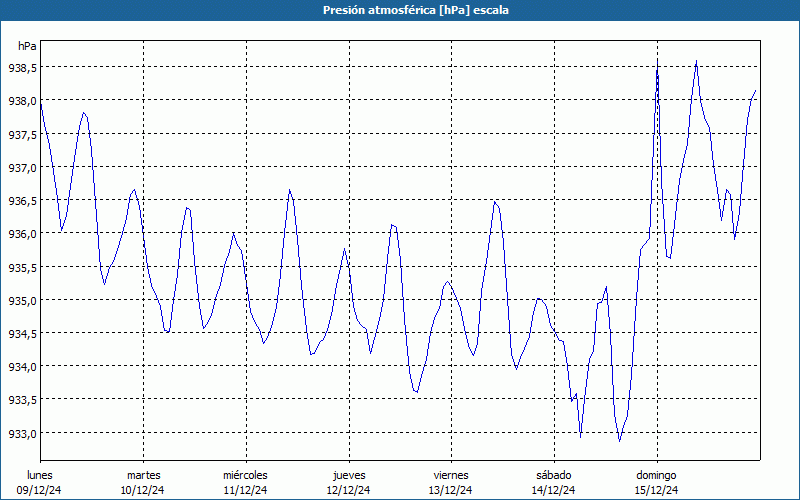Click the 'viernes' day label
Screen dimensions: 800x500
point(451,475)
